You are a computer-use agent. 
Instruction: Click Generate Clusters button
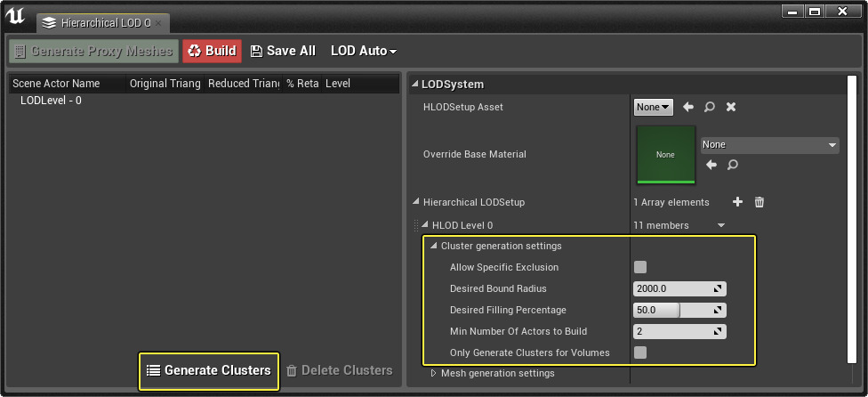point(209,370)
